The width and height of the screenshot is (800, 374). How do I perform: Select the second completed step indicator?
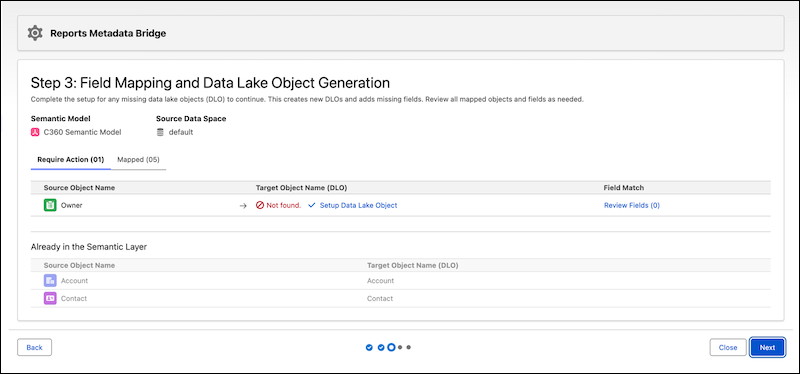[381, 347]
